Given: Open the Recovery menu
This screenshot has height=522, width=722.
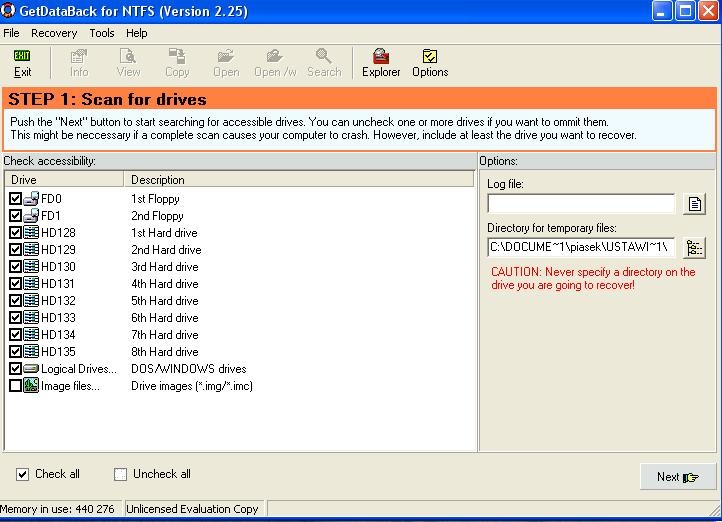Looking at the screenshot, I should [54, 33].
